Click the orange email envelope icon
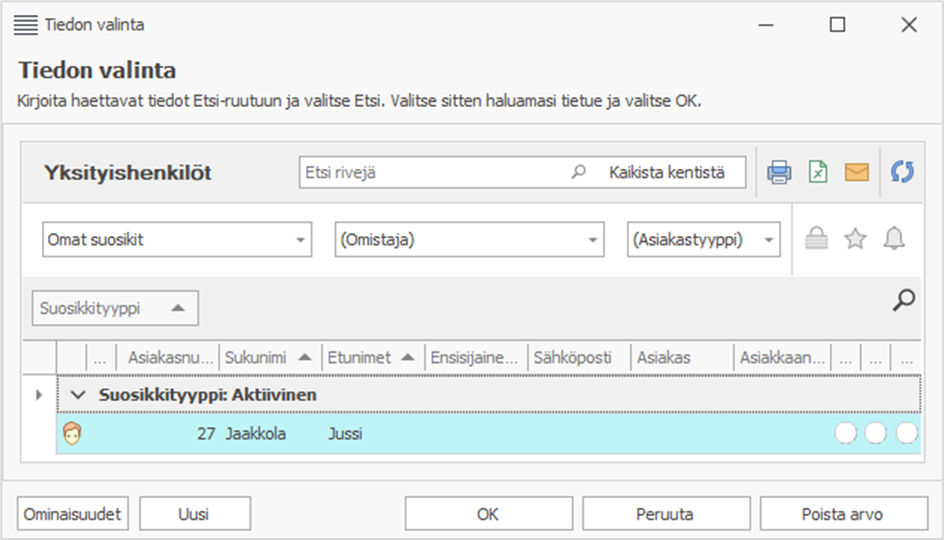The width and height of the screenshot is (944, 540). tap(856, 172)
